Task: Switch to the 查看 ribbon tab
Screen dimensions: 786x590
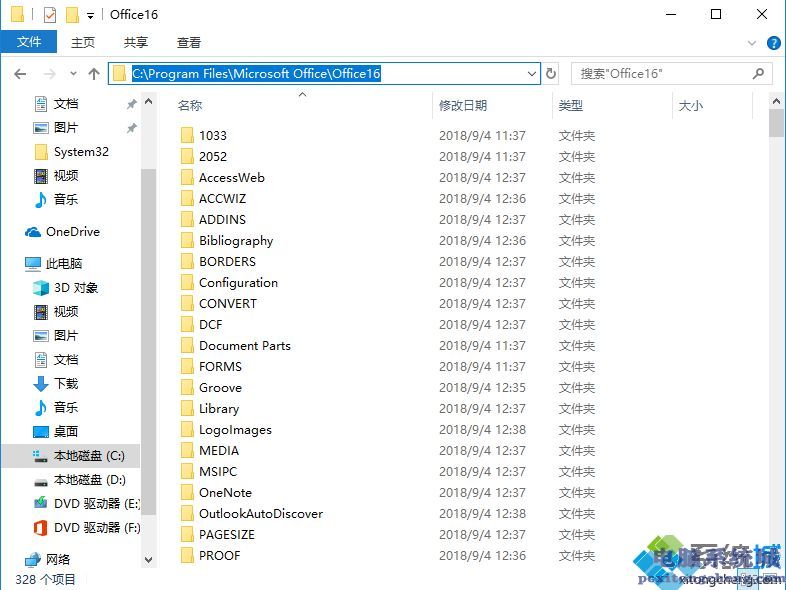Action: tap(189, 42)
